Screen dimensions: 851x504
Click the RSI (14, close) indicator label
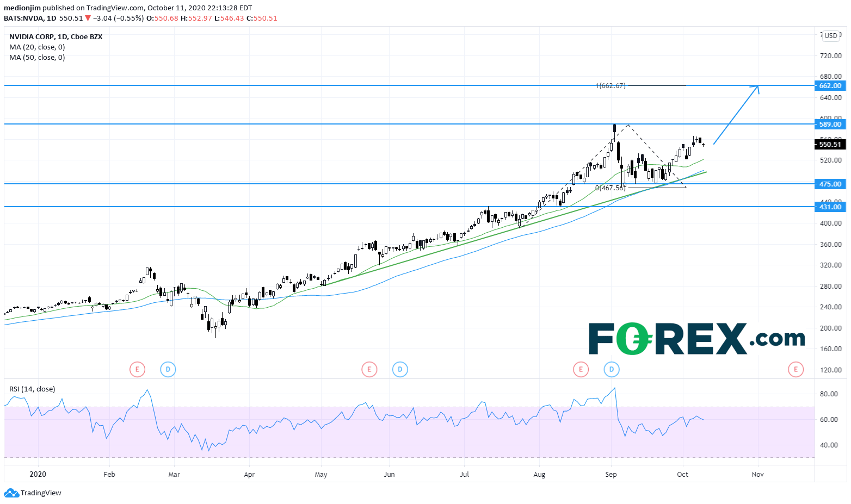click(32, 389)
